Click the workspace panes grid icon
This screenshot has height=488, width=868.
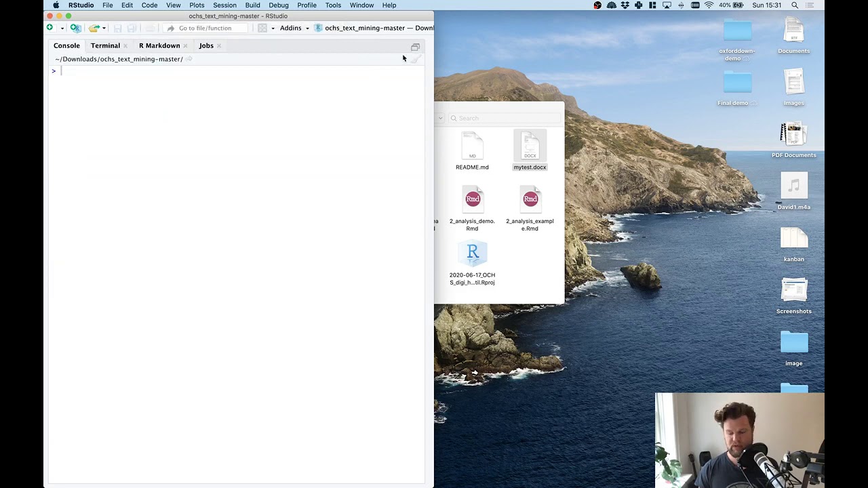point(262,28)
